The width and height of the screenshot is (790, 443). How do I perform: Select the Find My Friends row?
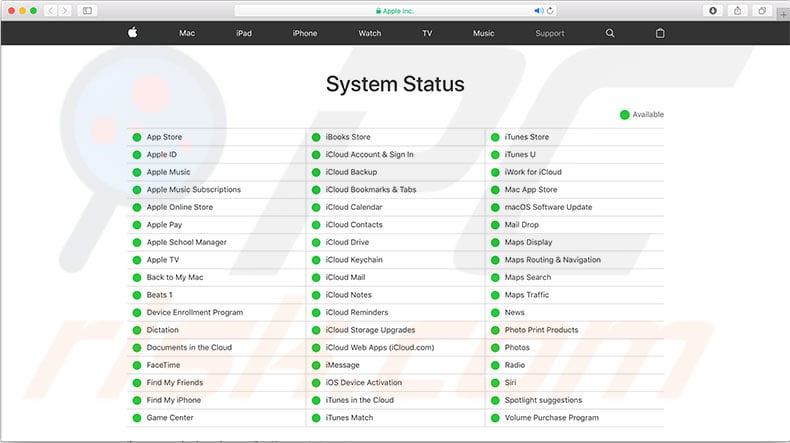(x=216, y=383)
